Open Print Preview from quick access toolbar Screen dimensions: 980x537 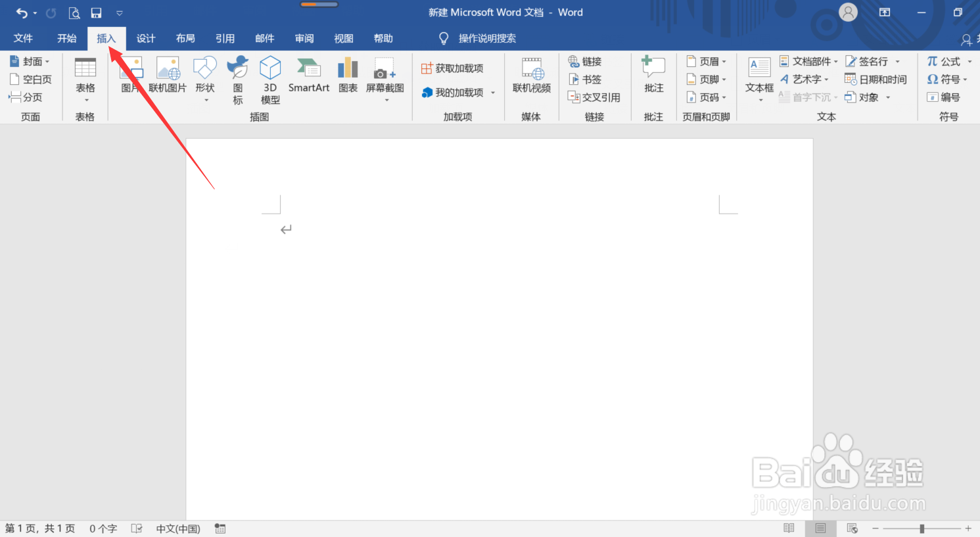[74, 12]
